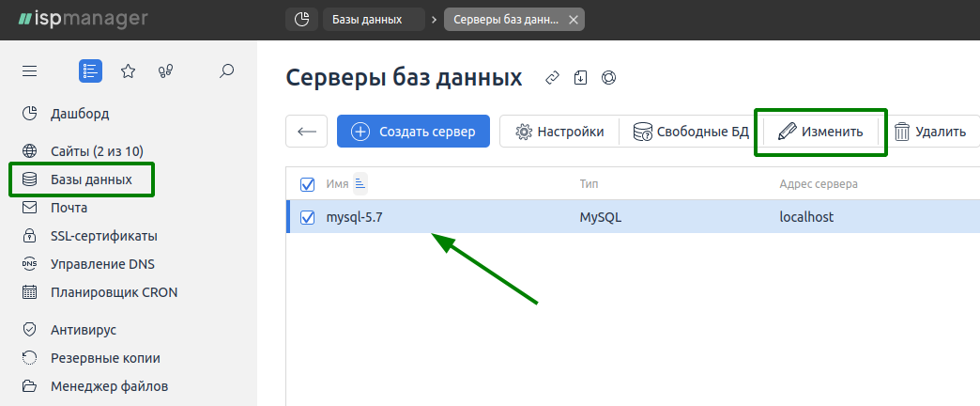
Task: Click the database icon beside Базы данных
Action: point(29,180)
